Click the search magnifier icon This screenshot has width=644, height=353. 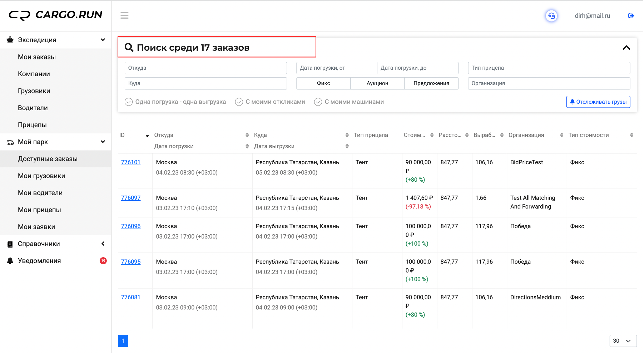point(129,47)
